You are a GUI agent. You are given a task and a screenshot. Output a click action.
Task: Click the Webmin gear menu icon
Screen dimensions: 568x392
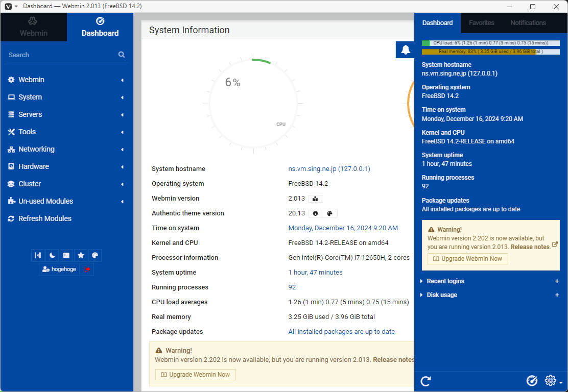[11, 80]
